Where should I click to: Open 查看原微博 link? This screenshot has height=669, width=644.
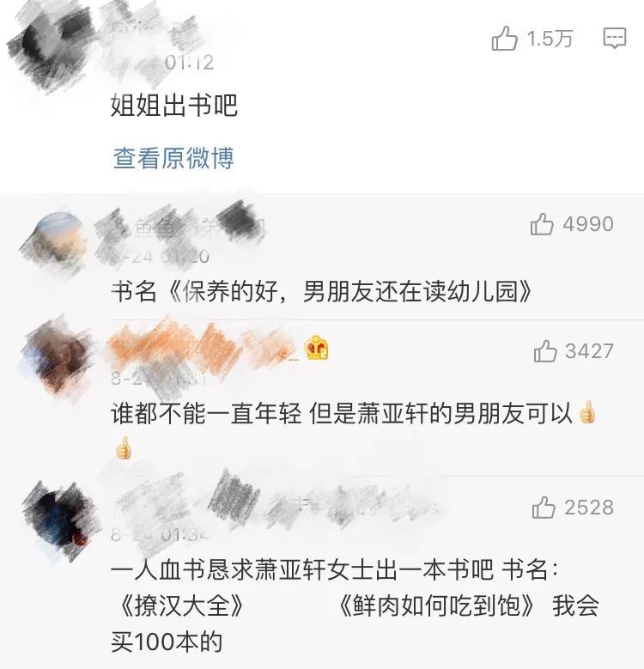pos(173,158)
